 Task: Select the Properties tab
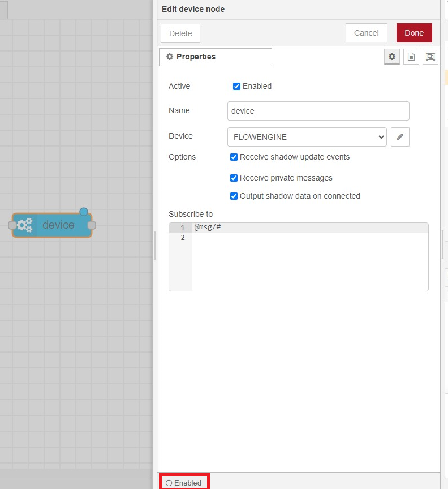(216, 57)
